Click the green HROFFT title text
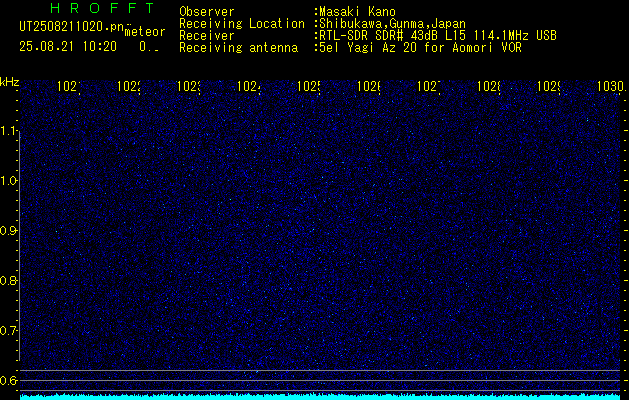Viewport: 629px width, 400px height. pos(103,8)
